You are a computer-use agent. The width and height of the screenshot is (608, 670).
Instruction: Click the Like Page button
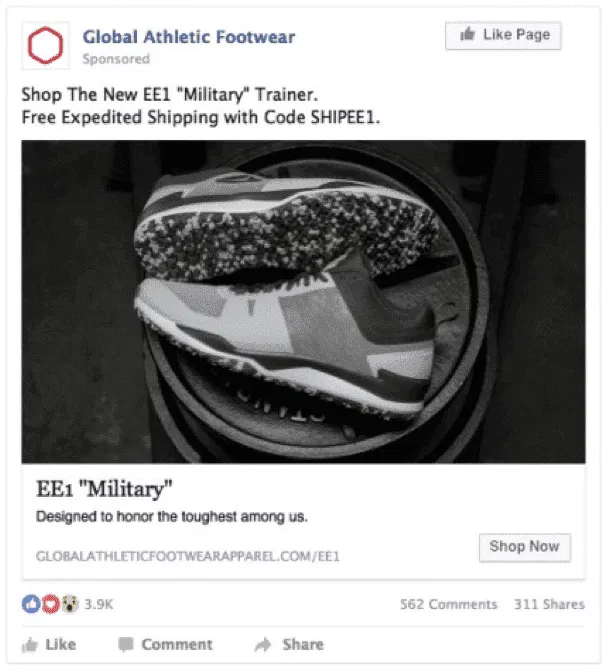[x=503, y=35]
